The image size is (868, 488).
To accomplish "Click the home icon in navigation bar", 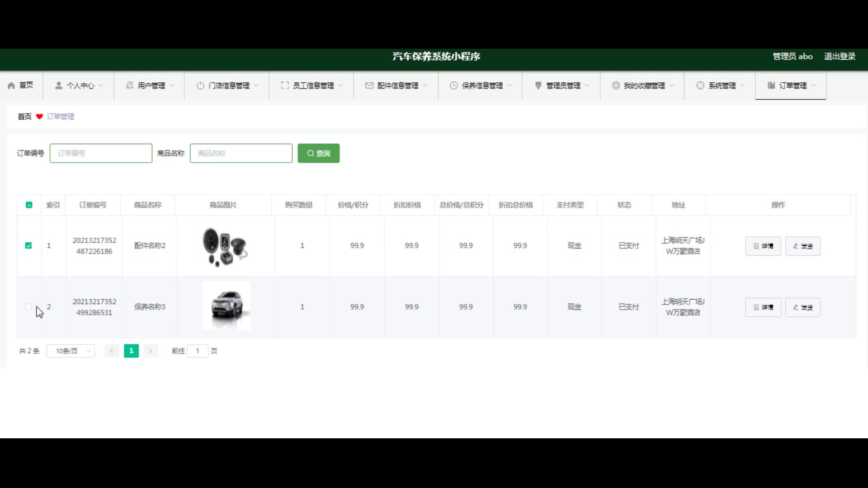I will tap(11, 85).
